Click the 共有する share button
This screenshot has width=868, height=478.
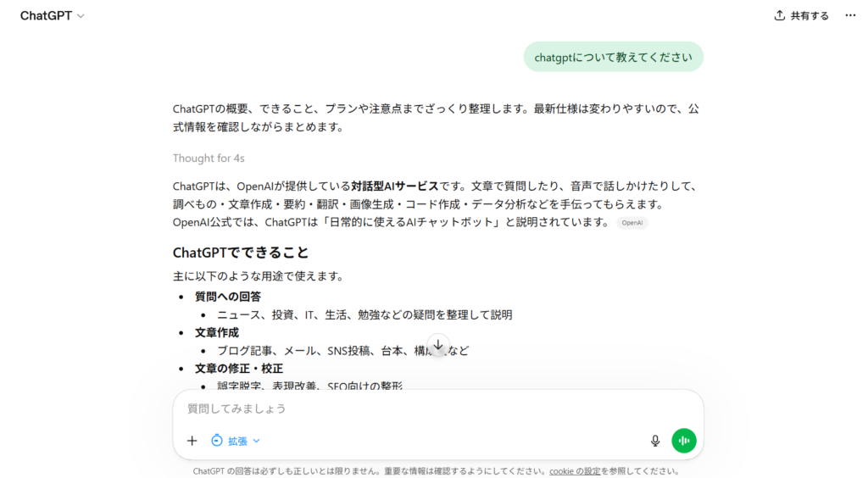tap(801, 16)
